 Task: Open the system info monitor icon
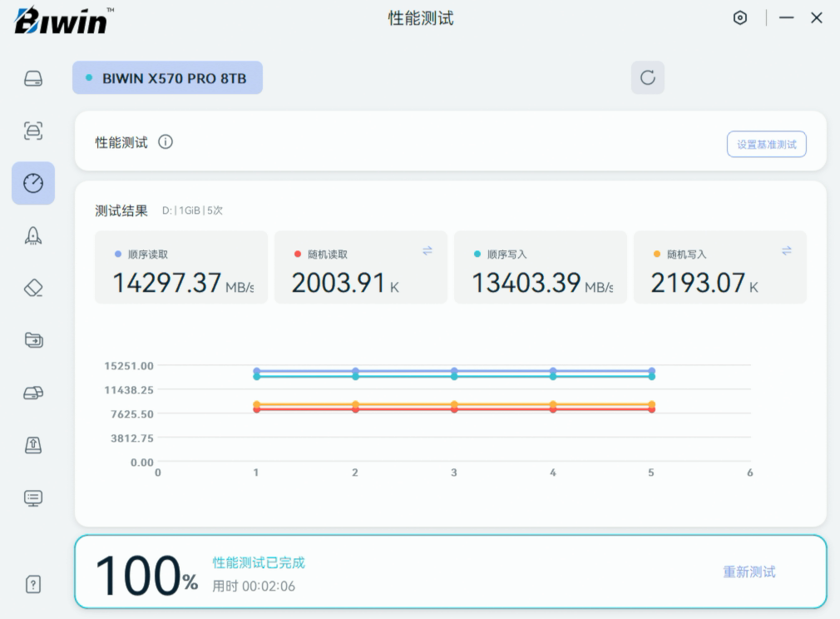pos(33,498)
